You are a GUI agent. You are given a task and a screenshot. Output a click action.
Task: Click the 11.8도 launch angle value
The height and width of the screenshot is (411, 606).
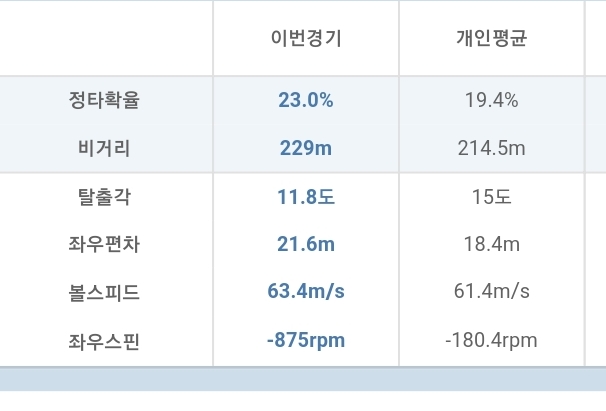click(306, 197)
